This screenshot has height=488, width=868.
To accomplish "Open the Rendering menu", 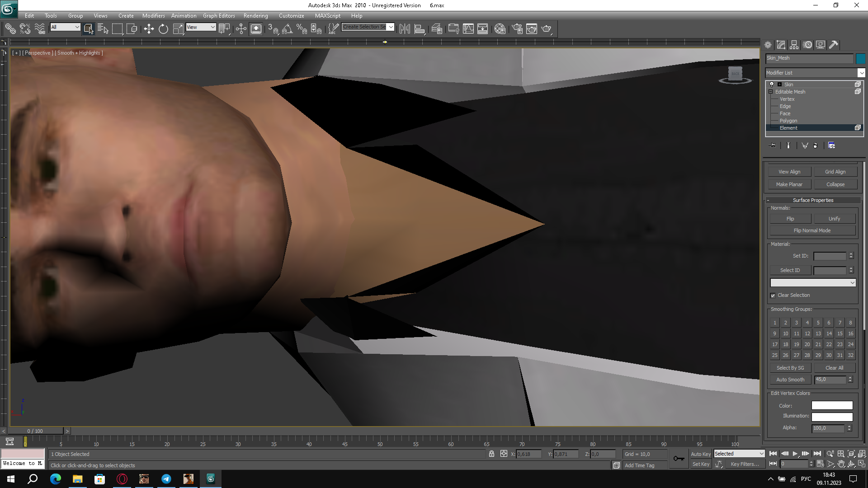I will point(255,16).
